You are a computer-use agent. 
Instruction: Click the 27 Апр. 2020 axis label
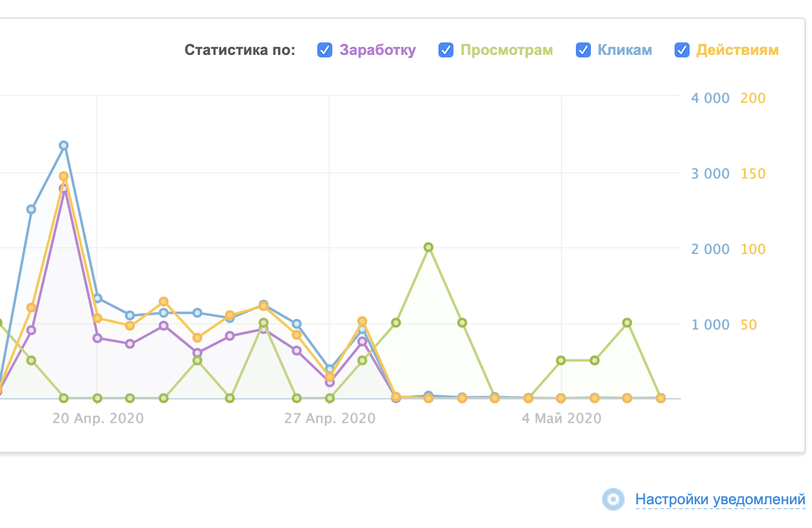(330, 418)
